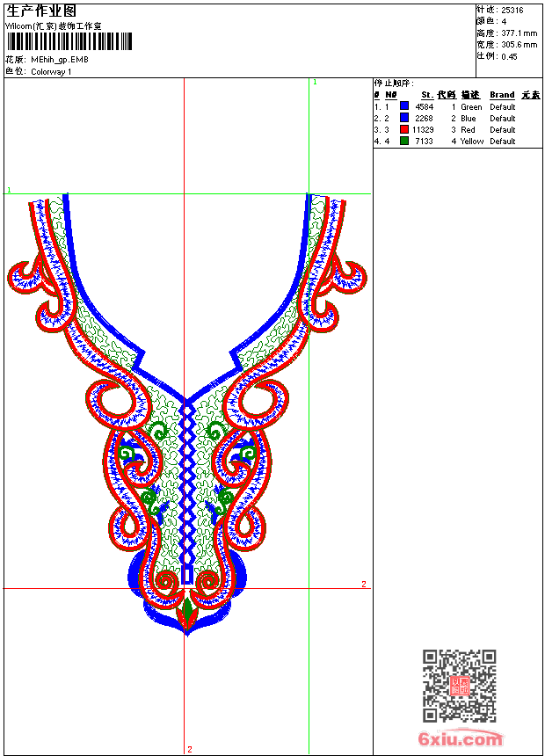Image resolution: width=545 pixels, height=756 pixels.
Task: Click the file name MEhih_gp.EMB
Action: click(60, 60)
